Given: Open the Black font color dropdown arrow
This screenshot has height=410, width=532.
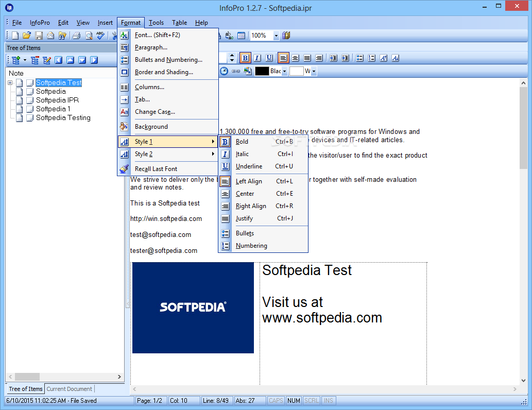Looking at the screenshot, I should pos(284,71).
